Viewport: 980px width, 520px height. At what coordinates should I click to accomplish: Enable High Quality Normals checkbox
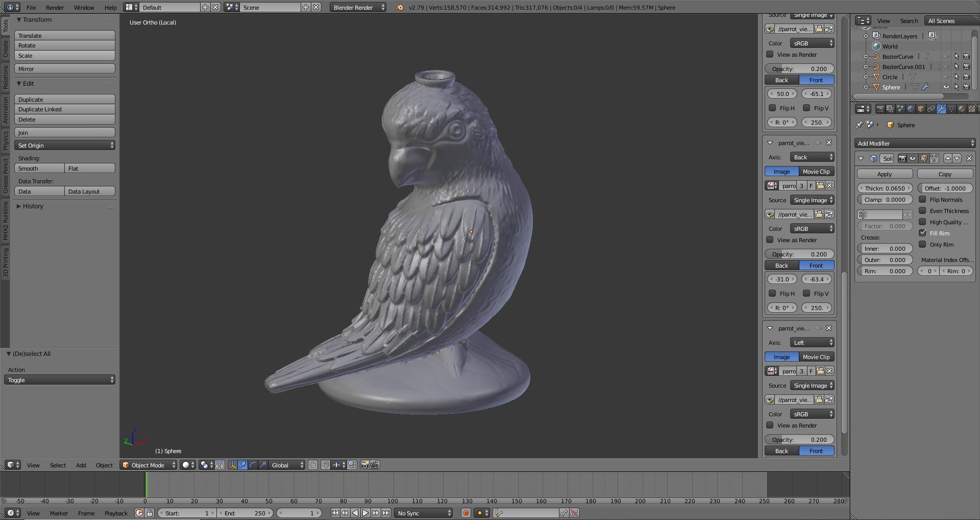point(922,222)
